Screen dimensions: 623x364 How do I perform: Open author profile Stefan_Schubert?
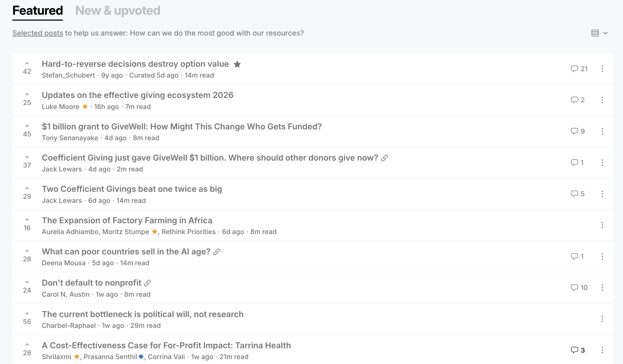(68, 75)
